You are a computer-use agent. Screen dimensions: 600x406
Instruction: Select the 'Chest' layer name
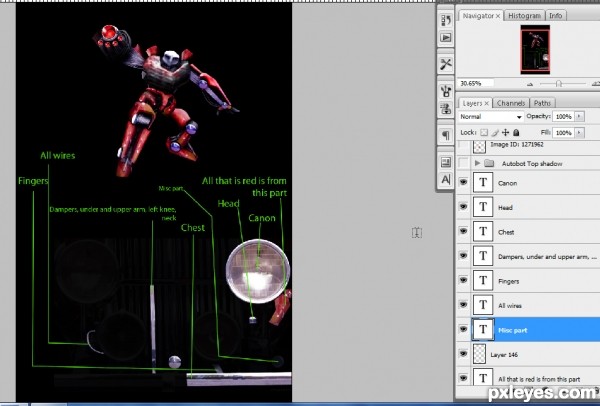click(506, 232)
